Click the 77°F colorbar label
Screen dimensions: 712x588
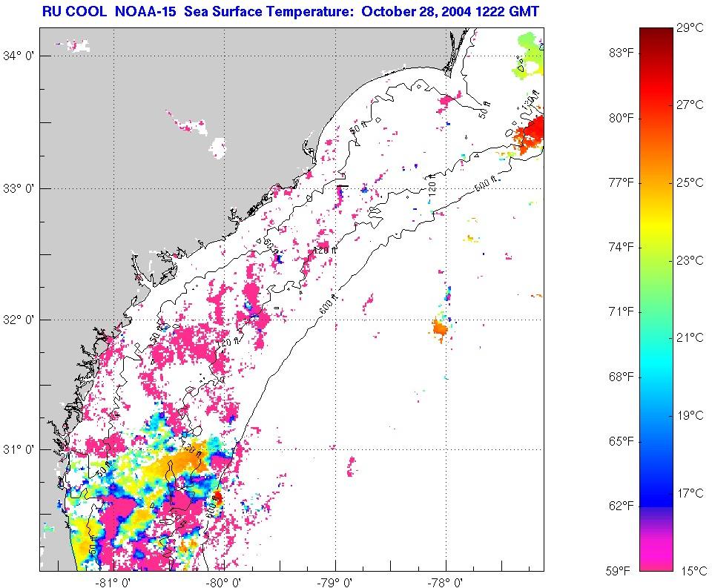(622, 182)
